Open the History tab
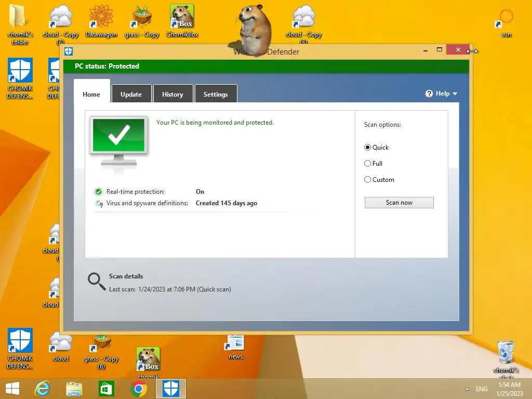The image size is (532, 399). [172, 94]
